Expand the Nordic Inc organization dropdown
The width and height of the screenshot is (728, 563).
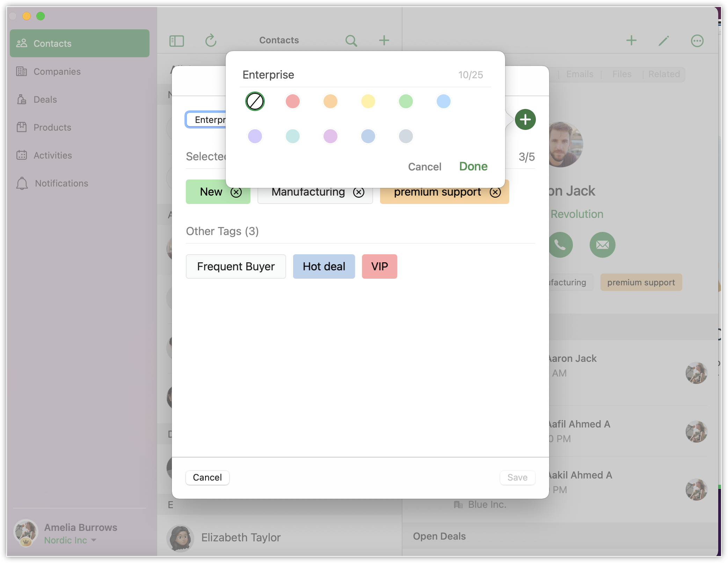(x=94, y=540)
